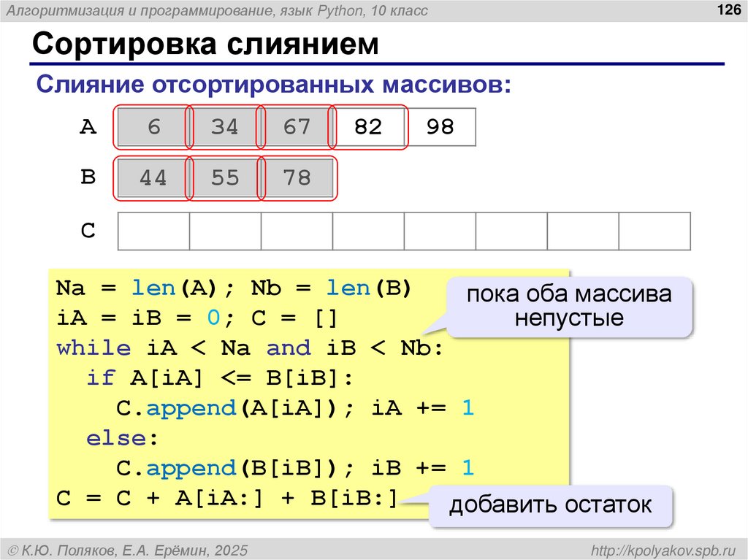Click the label A next to the first array
Viewport: 748px width, 560px height.
click(x=89, y=126)
